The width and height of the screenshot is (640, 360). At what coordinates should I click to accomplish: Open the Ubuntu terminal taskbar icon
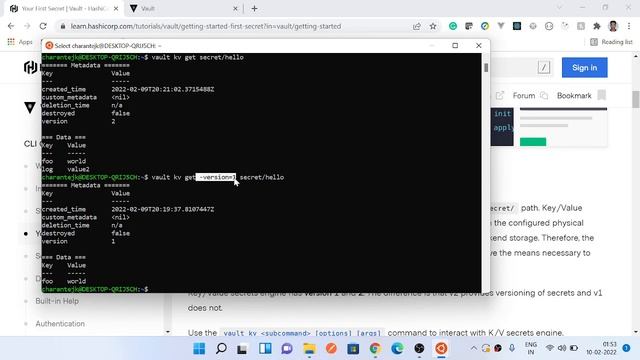pos(441,349)
